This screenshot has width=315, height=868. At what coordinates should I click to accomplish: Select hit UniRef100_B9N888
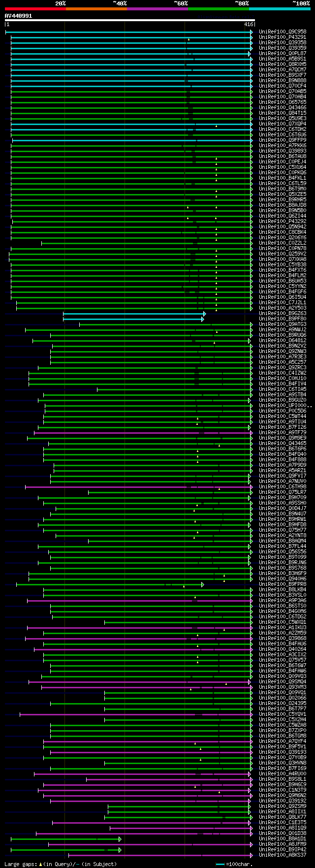coord(283,81)
